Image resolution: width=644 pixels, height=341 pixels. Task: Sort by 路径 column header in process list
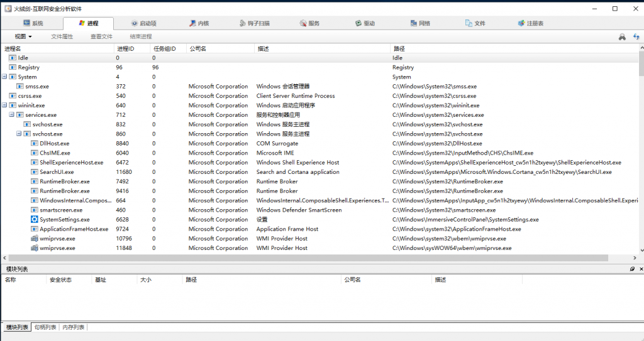pyautogui.click(x=514, y=48)
